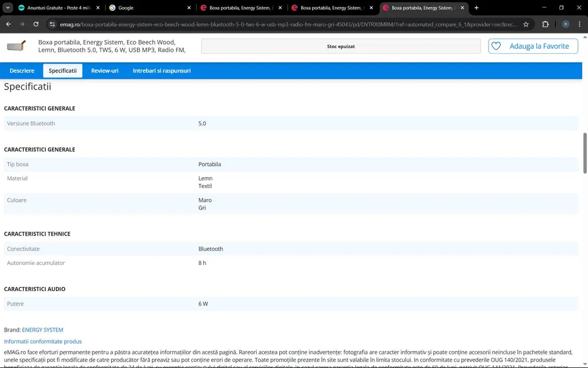Viewport: 588px width, 368px height.
Task: Open the Review-uri section tab
Action: [x=105, y=71]
